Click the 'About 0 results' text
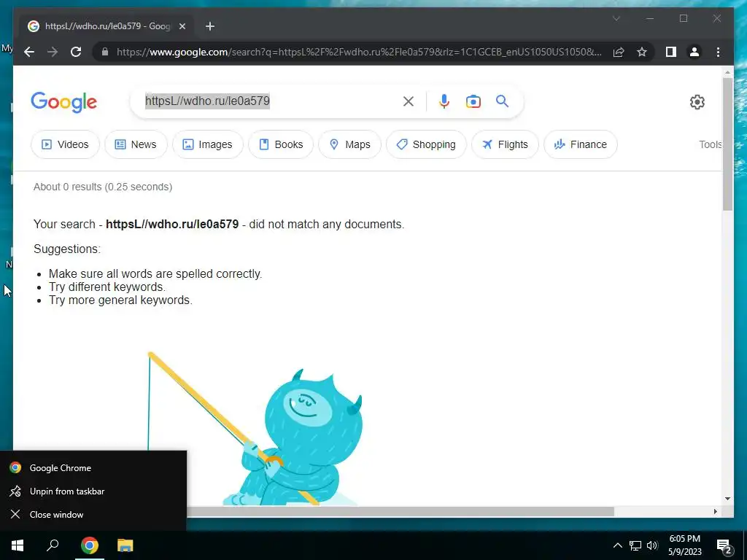Viewport: 747px width, 560px height. pos(103,187)
